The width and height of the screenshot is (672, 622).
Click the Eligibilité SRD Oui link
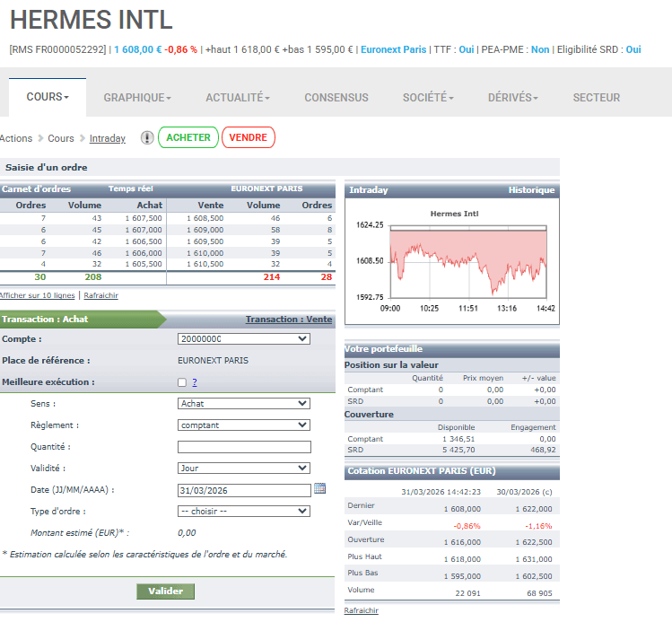point(633,49)
